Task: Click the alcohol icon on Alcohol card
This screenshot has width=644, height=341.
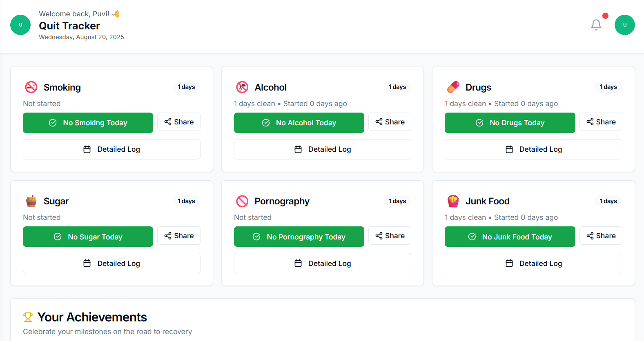Action: pyautogui.click(x=242, y=87)
